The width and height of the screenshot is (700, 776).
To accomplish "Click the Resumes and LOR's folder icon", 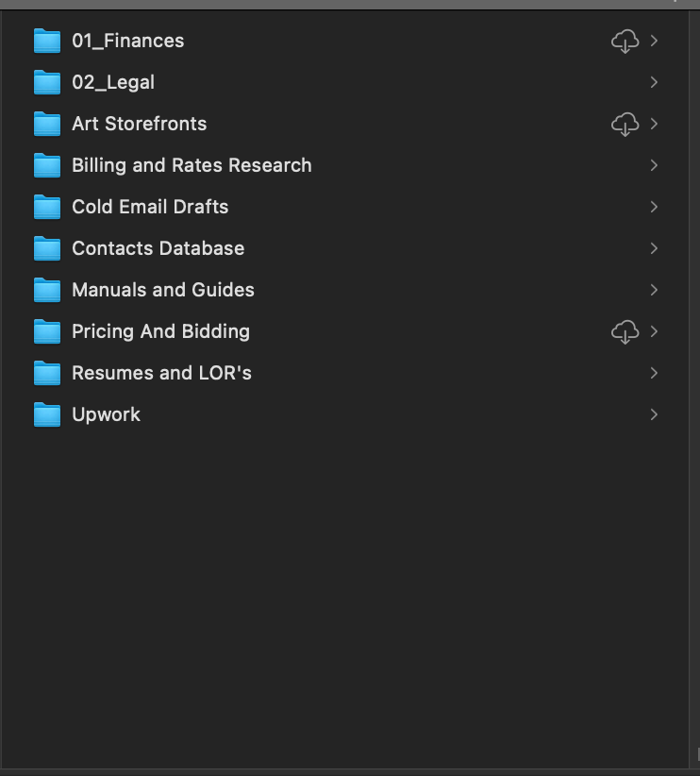I will pyautogui.click(x=47, y=374).
